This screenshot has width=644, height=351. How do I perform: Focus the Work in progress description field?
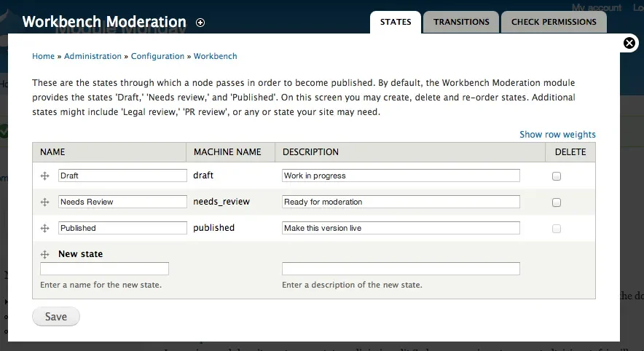click(x=401, y=175)
